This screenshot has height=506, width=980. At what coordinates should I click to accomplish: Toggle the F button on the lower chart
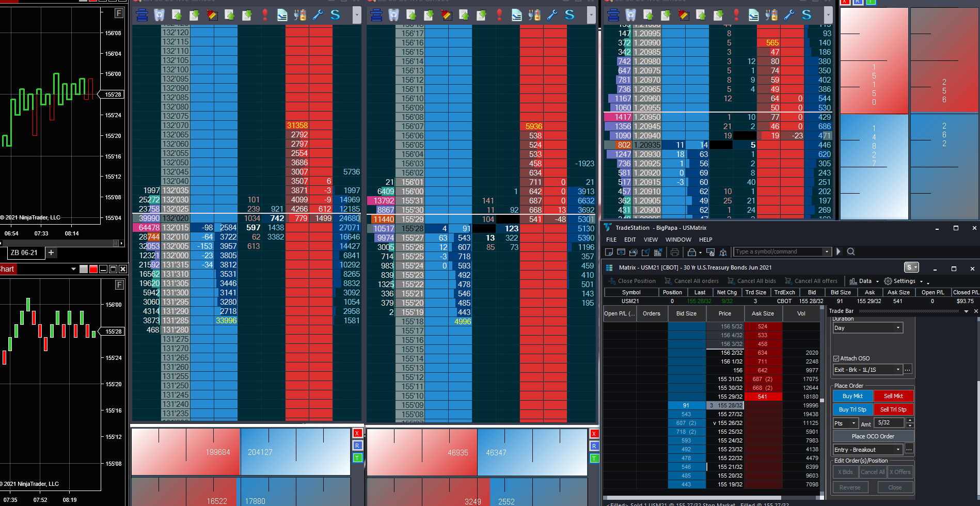tap(119, 284)
